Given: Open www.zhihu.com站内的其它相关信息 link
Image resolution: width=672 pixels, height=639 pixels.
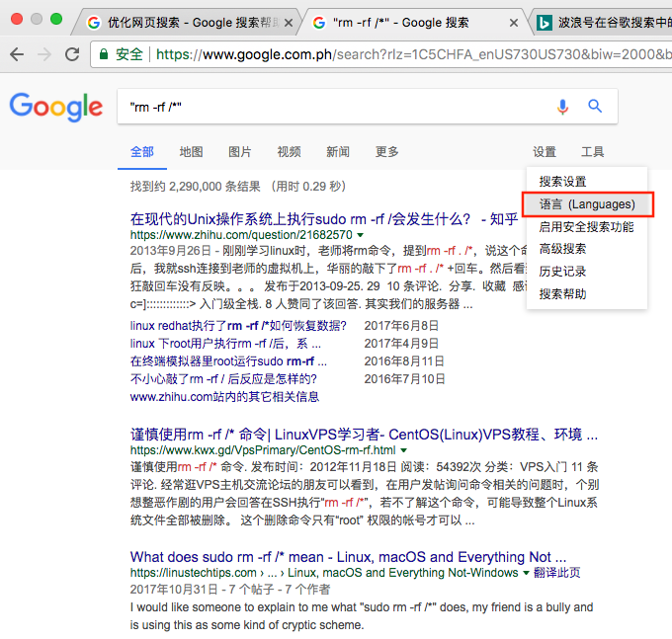Looking at the screenshot, I should 224,397.
